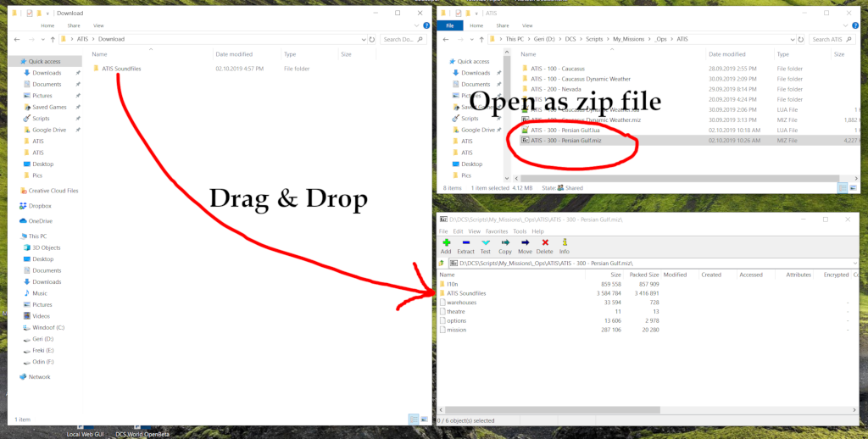Click Dropbox in the left navigation pane
Viewport: 868px width, 439px height.
40,206
